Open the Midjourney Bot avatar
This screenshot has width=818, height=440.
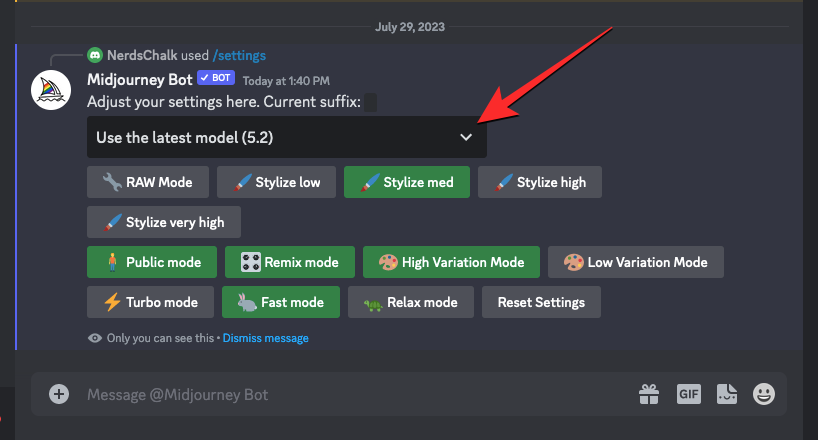(51, 90)
